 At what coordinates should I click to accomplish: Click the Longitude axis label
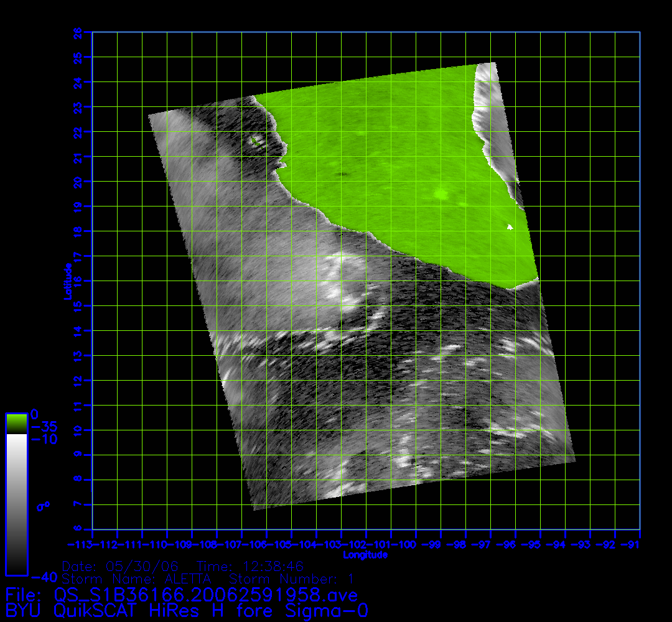point(366,555)
